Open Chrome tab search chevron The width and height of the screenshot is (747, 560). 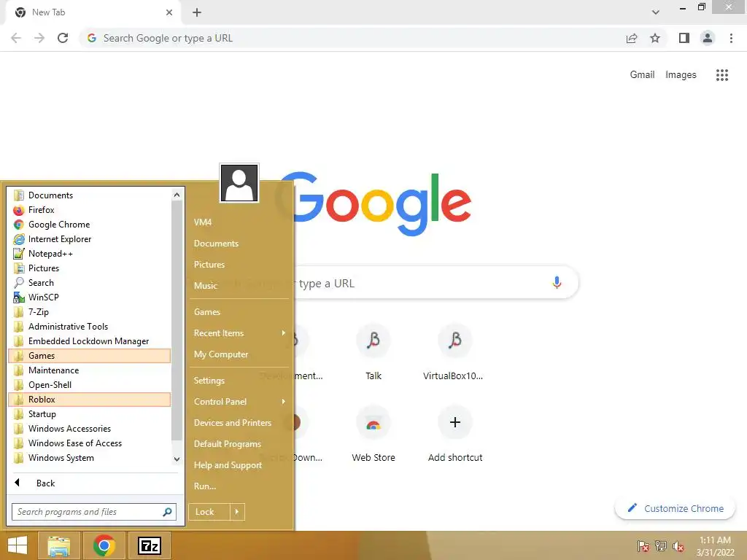(656, 12)
